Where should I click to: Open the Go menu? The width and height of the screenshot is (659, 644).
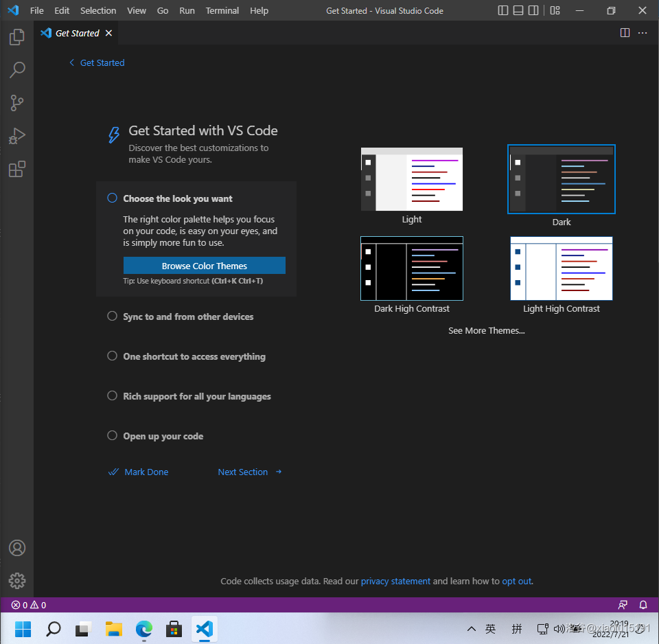point(163,10)
